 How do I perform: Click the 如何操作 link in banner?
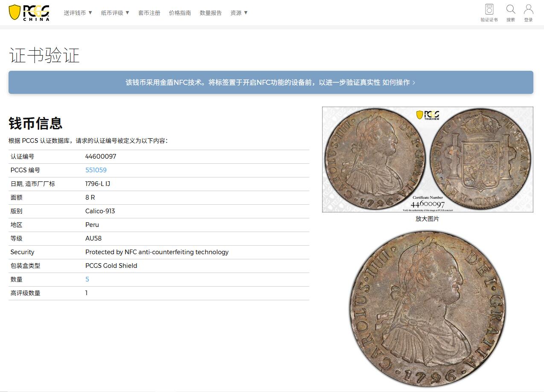(x=399, y=82)
